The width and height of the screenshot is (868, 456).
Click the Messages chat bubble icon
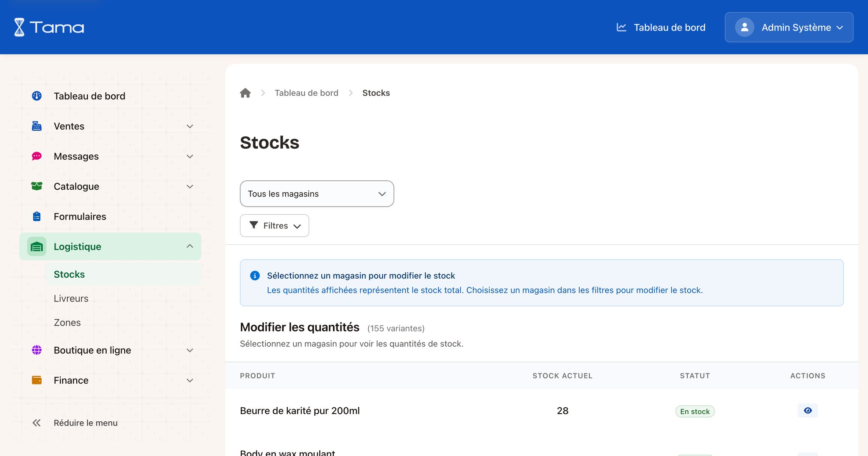(37, 156)
